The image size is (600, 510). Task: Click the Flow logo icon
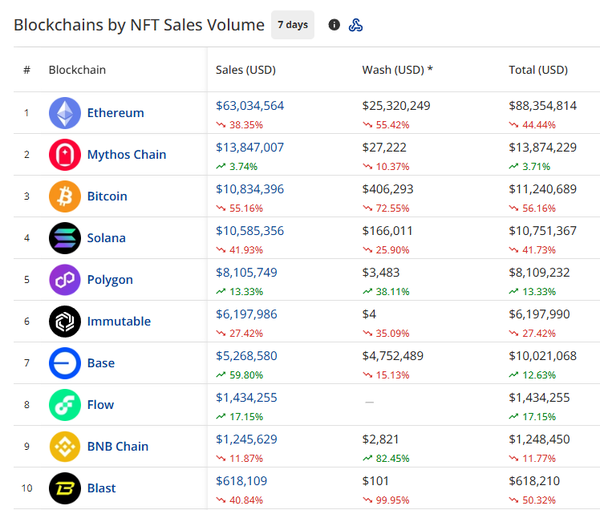pos(65,405)
